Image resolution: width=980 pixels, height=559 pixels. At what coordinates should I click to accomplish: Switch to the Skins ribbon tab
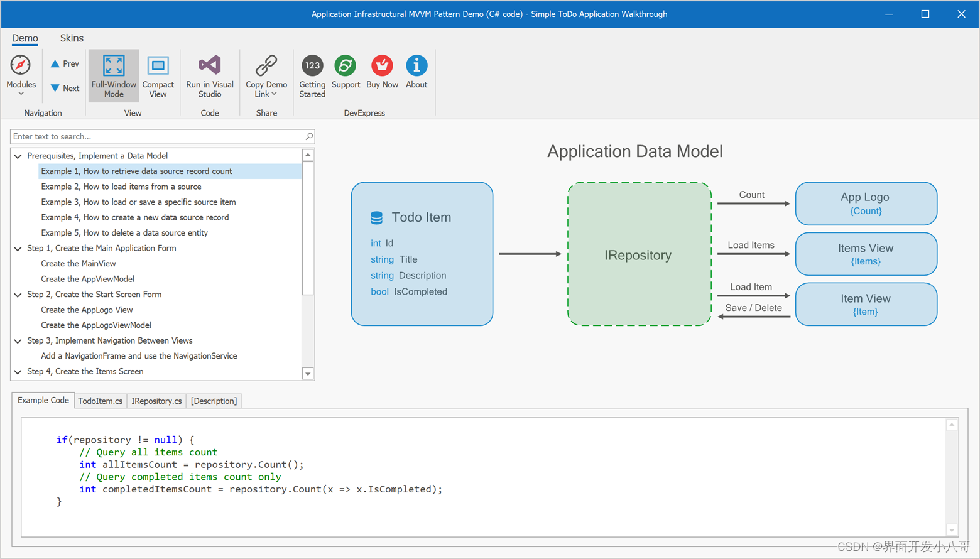click(x=72, y=38)
